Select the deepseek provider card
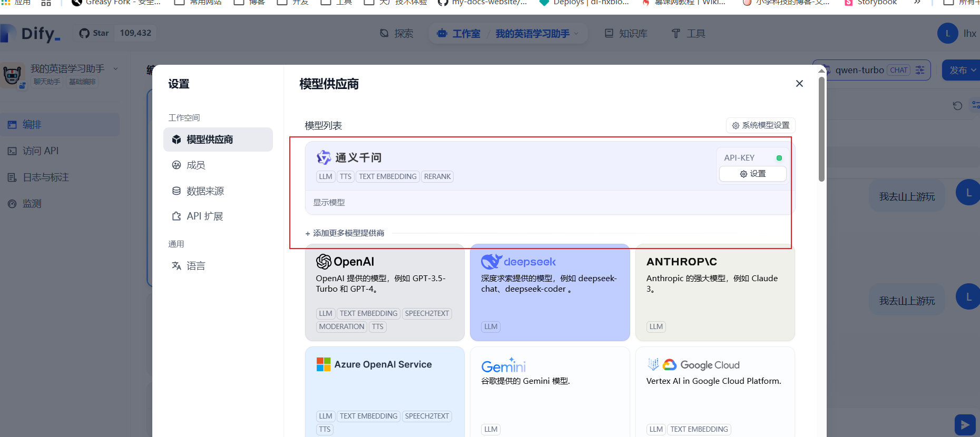This screenshot has height=437, width=980. coord(550,292)
